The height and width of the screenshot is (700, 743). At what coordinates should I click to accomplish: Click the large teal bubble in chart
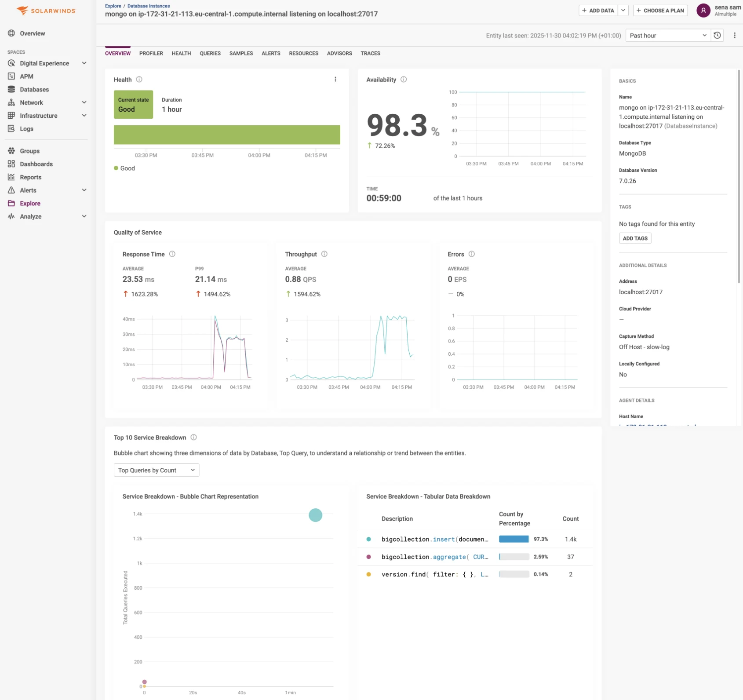[x=315, y=515]
